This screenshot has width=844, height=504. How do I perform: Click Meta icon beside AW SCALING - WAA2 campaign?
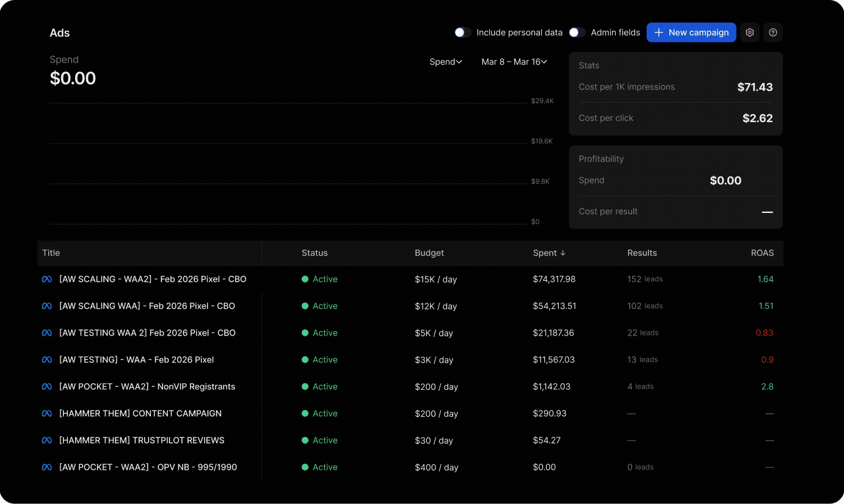click(46, 279)
